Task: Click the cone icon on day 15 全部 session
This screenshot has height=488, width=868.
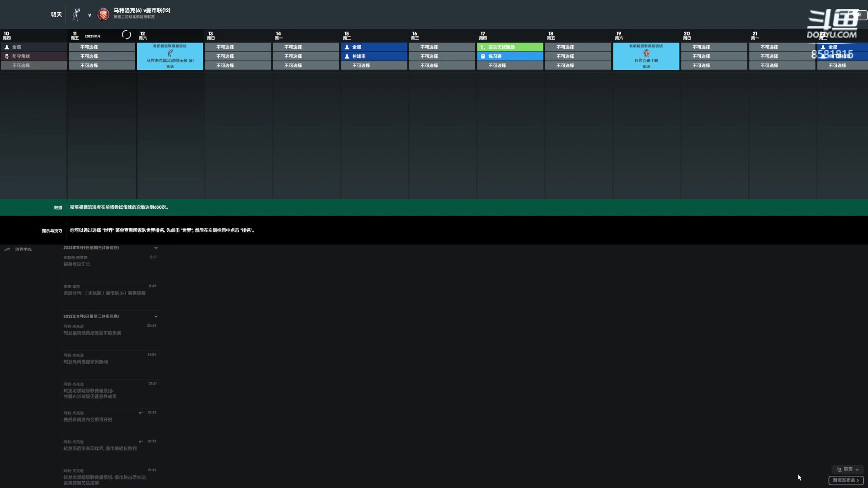Action: 347,47
